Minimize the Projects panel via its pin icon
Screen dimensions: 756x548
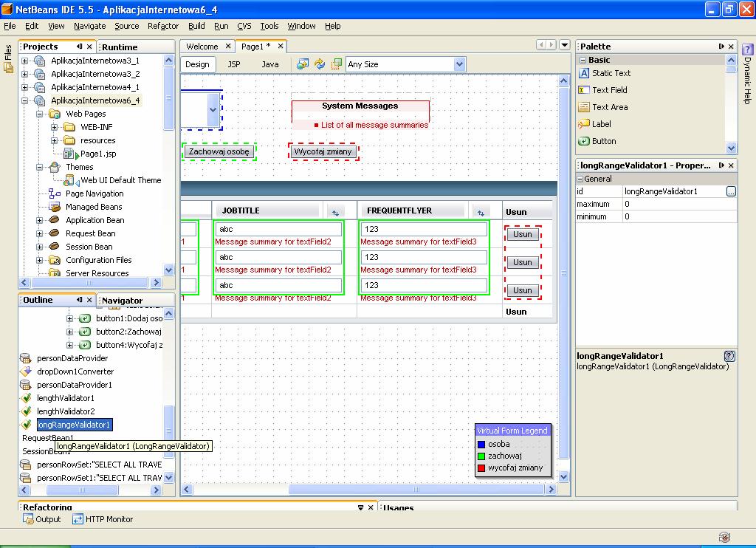tap(80, 47)
